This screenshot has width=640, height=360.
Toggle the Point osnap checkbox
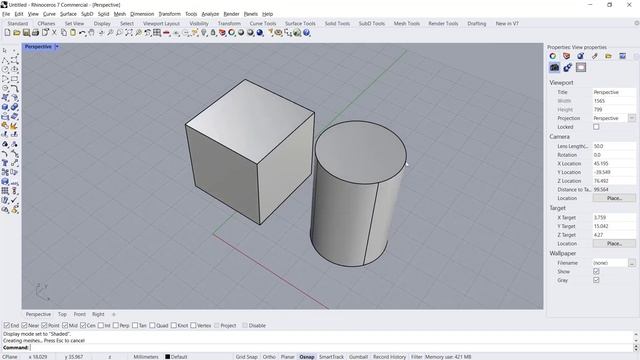[44, 325]
